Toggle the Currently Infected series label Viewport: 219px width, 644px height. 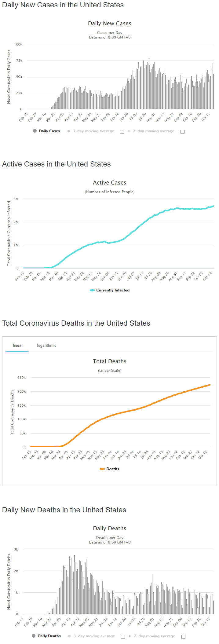113,290
